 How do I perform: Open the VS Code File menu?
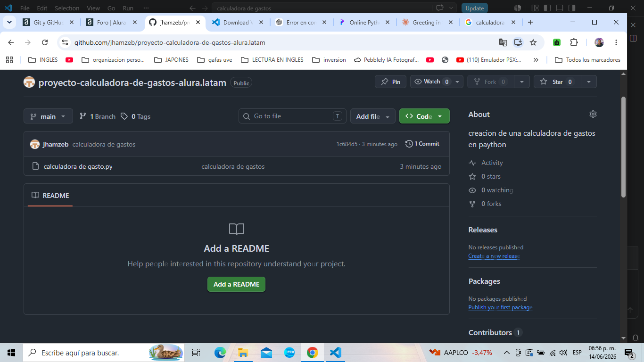pyautogui.click(x=25, y=8)
